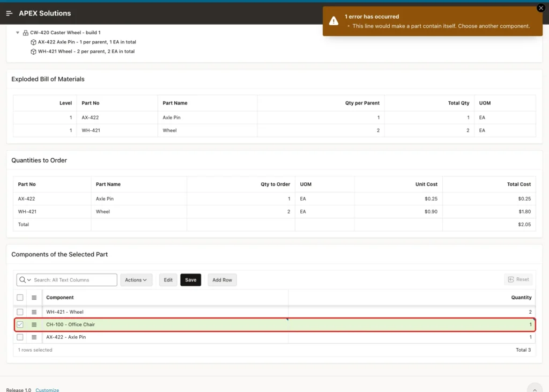This screenshot has height=392, width=549.
Task: Select WH-421 Wheel tree item
Action: tap(86, 51)
